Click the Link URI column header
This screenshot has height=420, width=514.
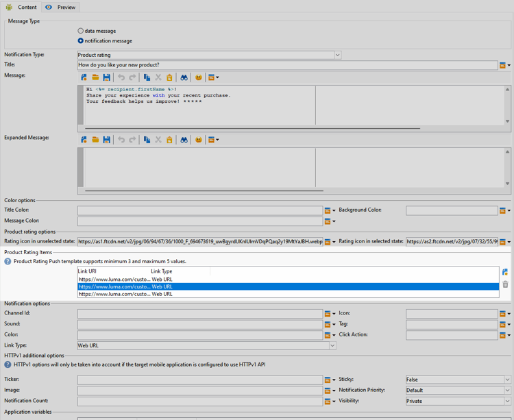click(x=87, y=271)
